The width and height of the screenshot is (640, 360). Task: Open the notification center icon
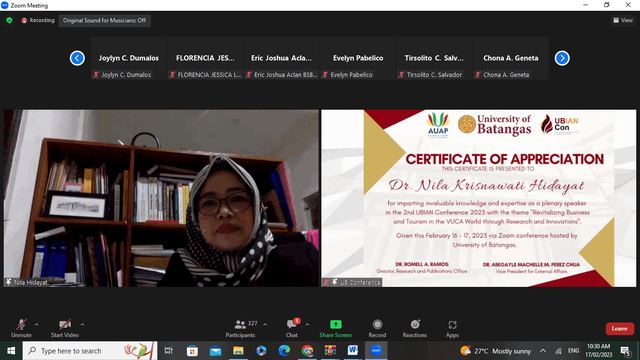[625, 351]
